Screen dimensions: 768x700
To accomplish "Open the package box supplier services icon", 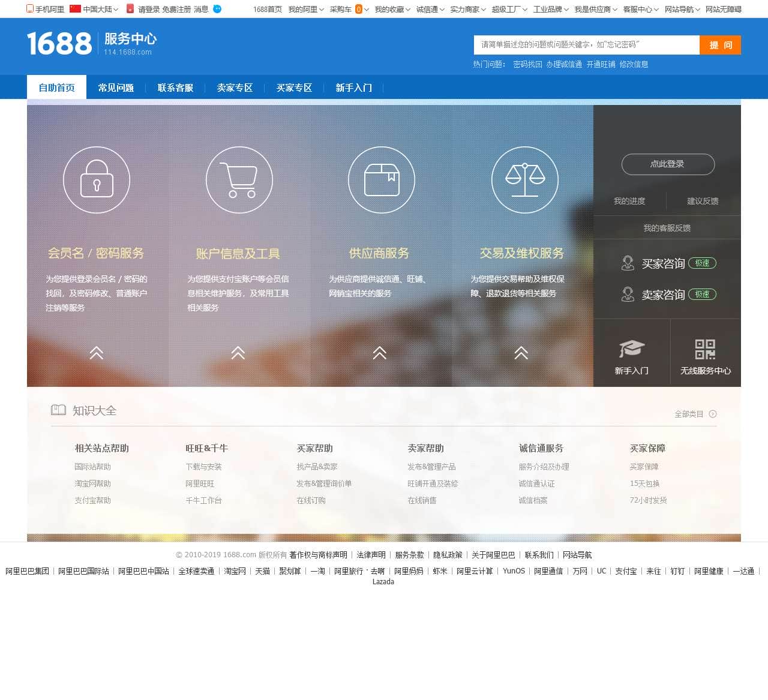I will pyautogui.click(x=382, y=180).
